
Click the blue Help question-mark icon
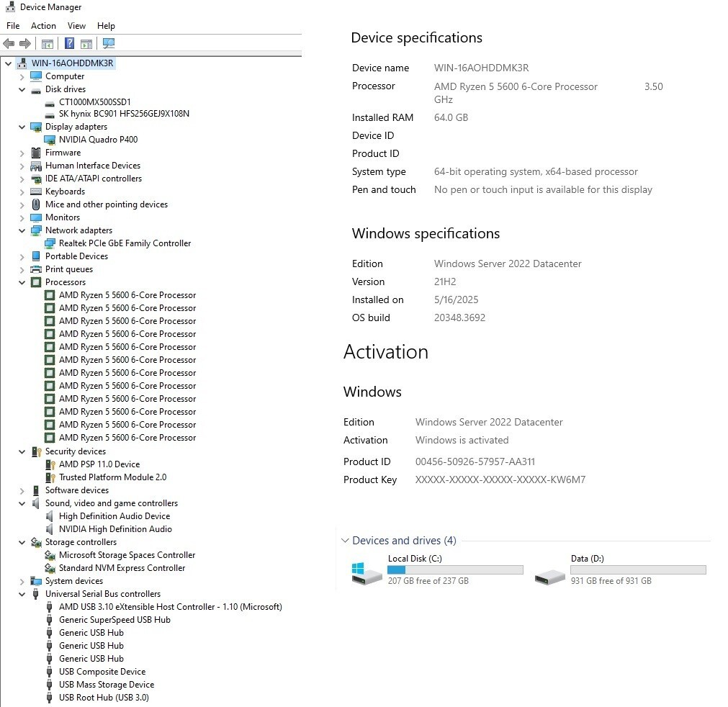click(69, 44)
